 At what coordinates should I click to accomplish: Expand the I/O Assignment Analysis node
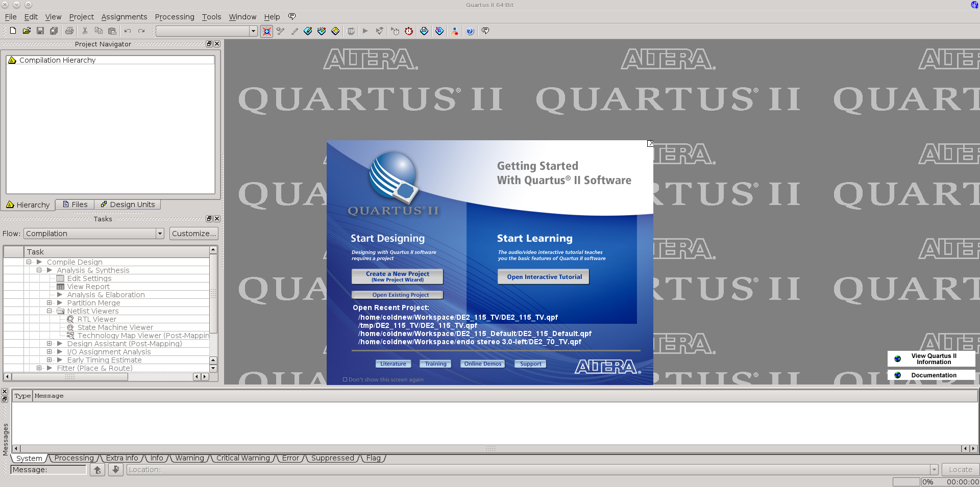(x=50, y=352)
